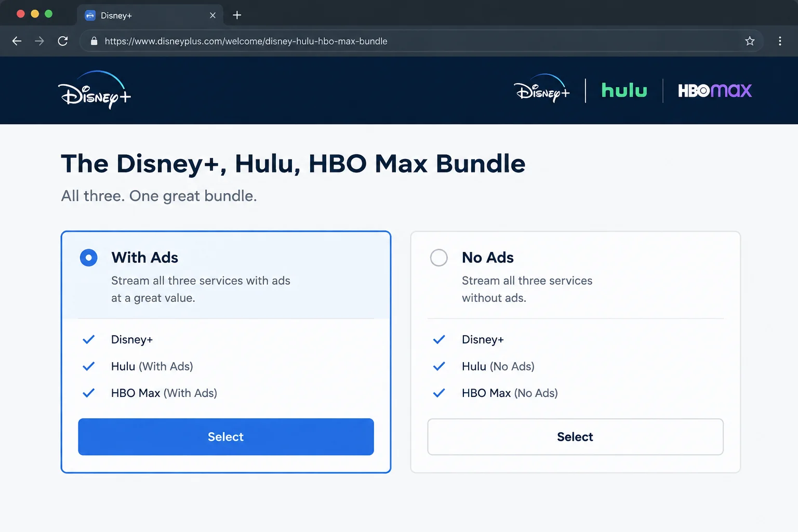Click the "No Ads" plan heading

[488, 258]
